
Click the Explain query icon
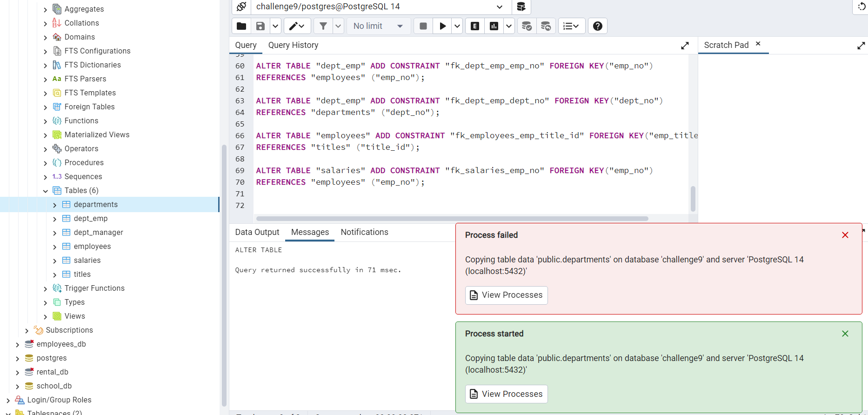[475, 26]
